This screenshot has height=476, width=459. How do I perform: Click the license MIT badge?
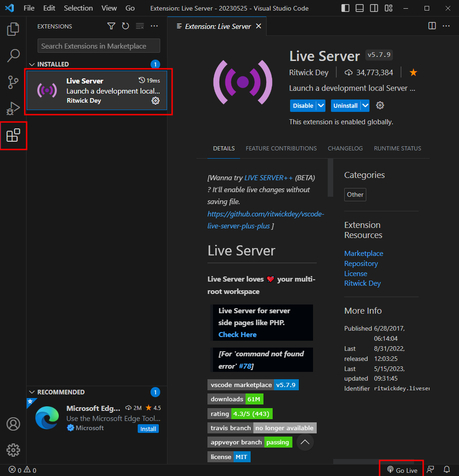[x=229, y=457]
